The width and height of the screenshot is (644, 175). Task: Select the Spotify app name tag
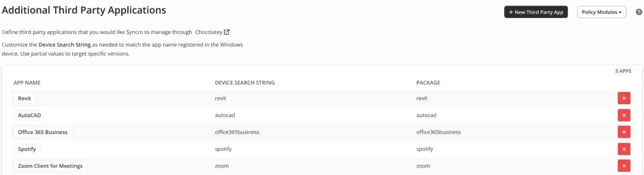click(x=27, y=149)
